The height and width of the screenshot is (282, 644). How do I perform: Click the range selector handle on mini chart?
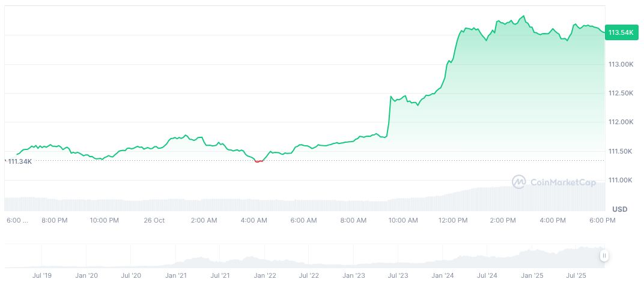coord(604,256)
